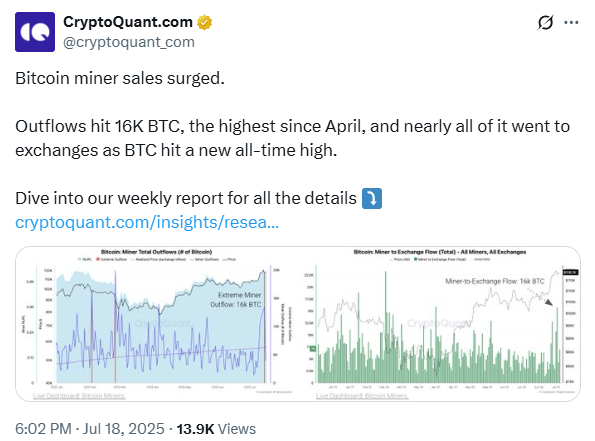Click the green Miner to Exchange Flow legend marker
The width and height of the screenshot is (595, 441).
click(416, 260)
